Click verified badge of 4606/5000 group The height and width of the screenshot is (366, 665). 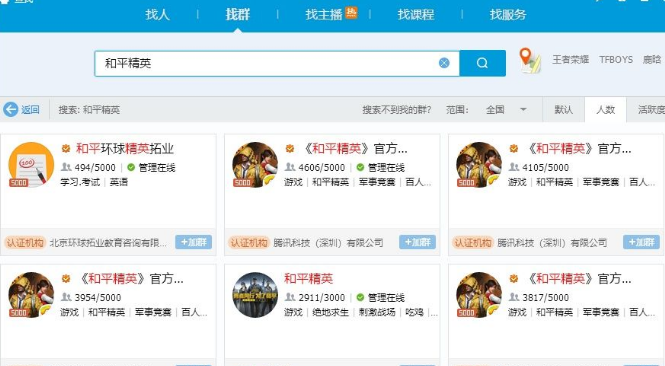[x=290, y=148]
